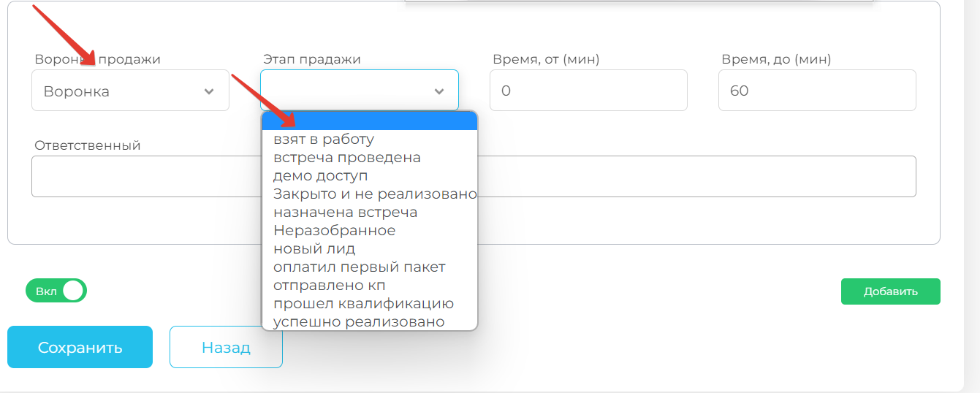Select 'Неразобранное' stage option
980x393 pixels.
tap(334, 230)
